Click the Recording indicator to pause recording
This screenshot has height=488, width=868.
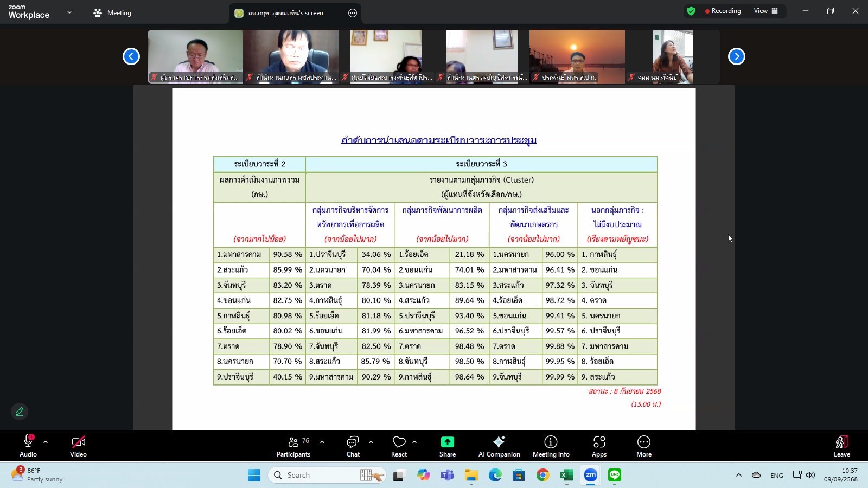[x=723, y=10]
